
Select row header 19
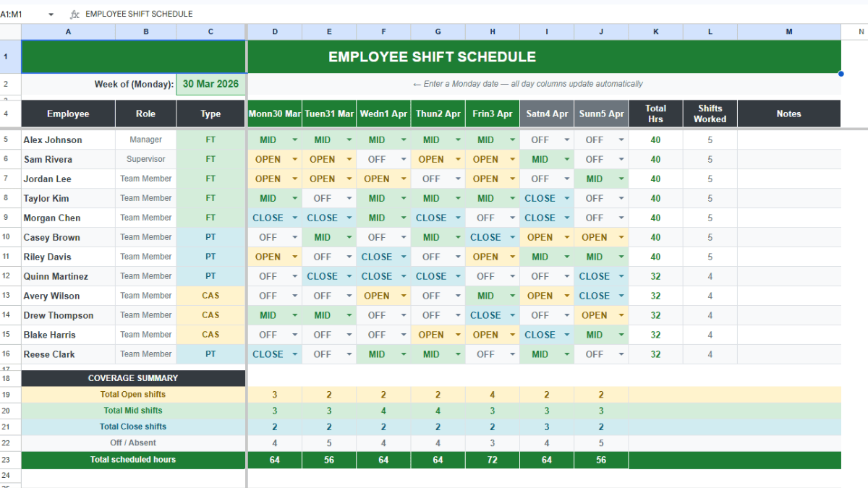click(10, 394)
